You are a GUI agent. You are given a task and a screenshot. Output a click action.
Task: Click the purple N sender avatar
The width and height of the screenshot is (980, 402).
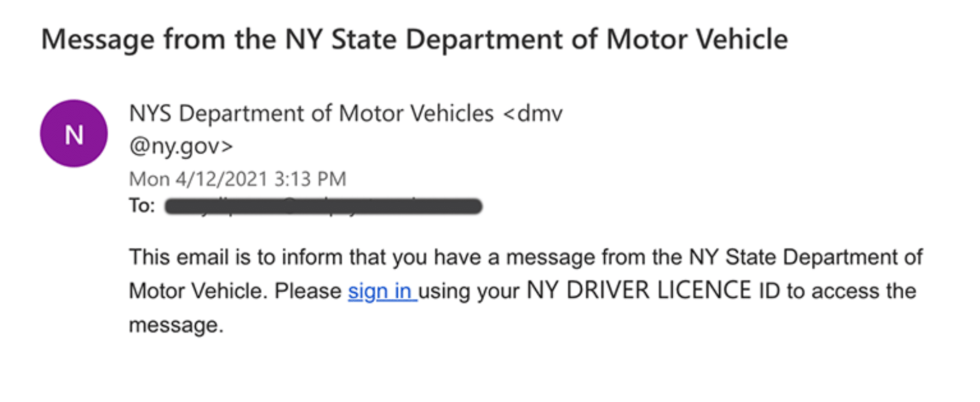point(74,133)
